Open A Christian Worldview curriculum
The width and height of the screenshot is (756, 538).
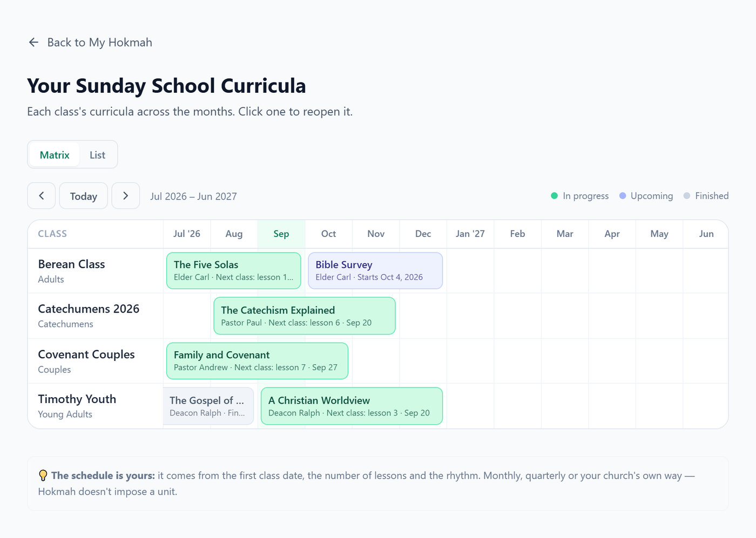click(352, 406)
